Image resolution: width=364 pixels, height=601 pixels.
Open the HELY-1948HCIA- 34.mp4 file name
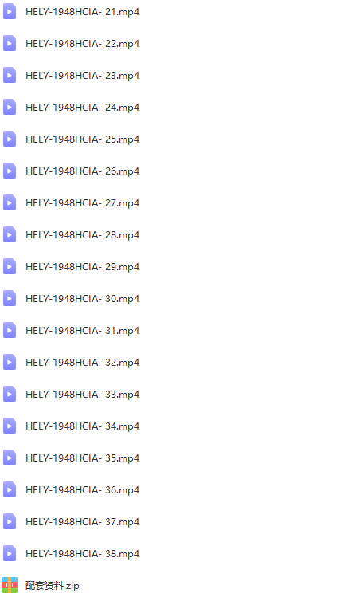click(x=82, y=426)
